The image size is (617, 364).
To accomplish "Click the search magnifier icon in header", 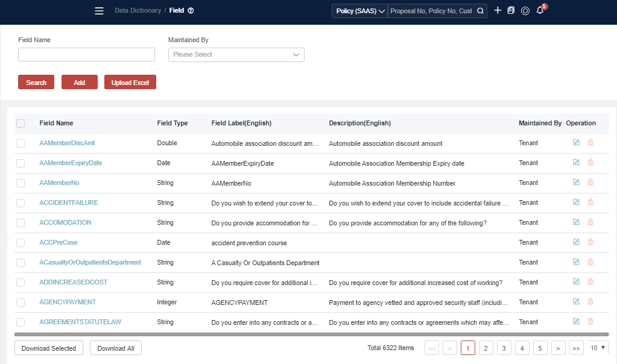I will [480, 11].
